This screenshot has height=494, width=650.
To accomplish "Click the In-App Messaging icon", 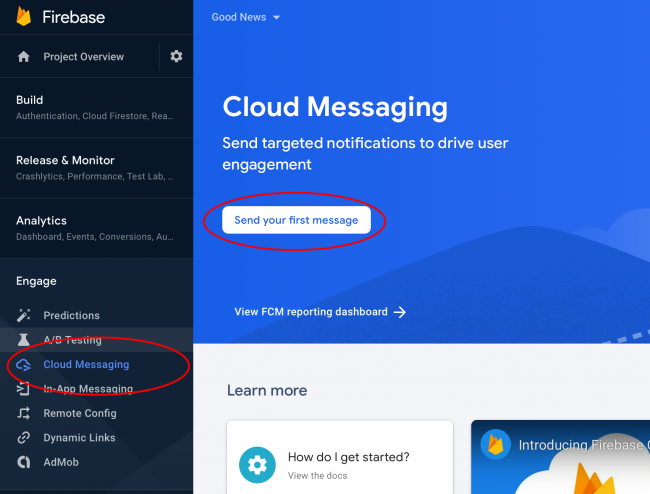I will [24, 389].
